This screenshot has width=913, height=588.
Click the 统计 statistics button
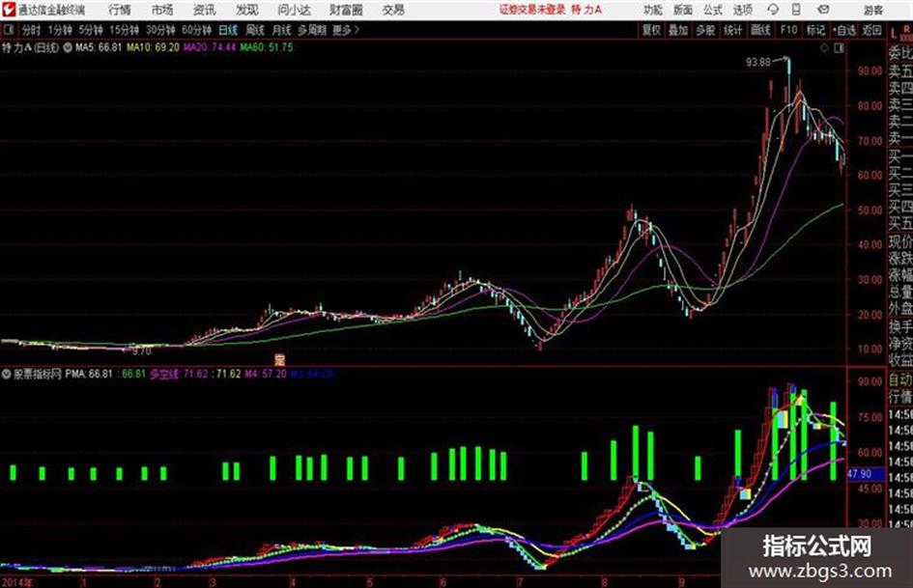pos(732,30)
